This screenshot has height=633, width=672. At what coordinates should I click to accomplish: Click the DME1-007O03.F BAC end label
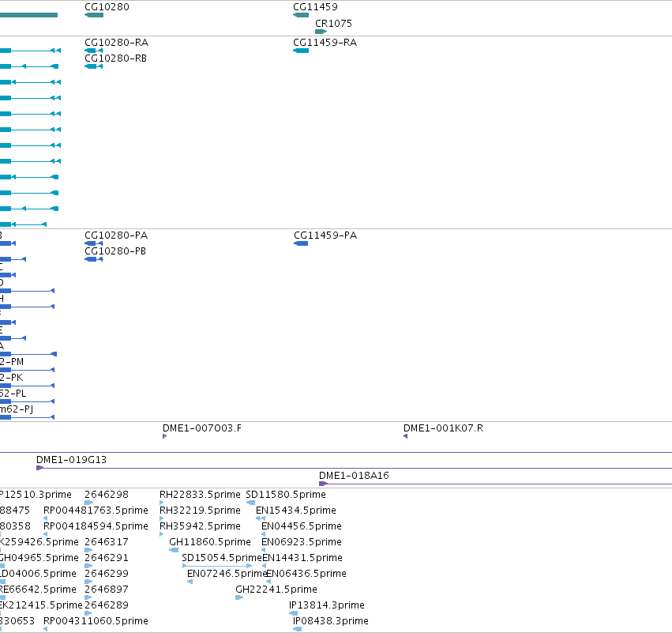click(x=202, y=428)
